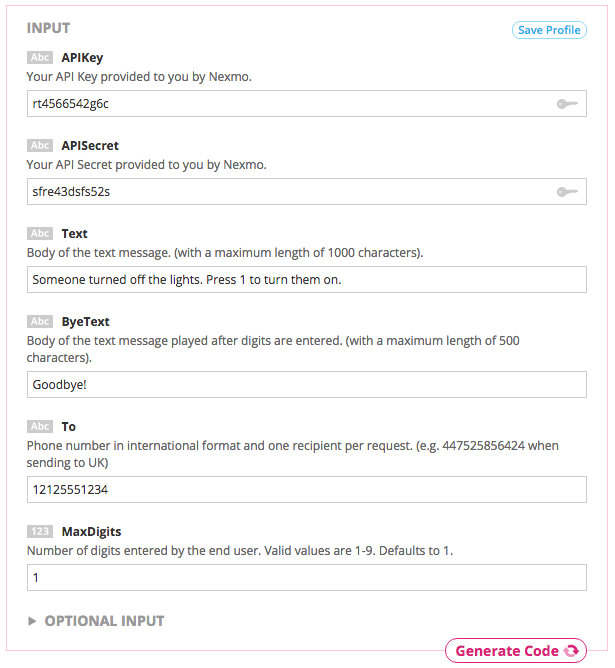Expand the Optional Input section
Screen dimensions: 615x668
coord(104,621)
